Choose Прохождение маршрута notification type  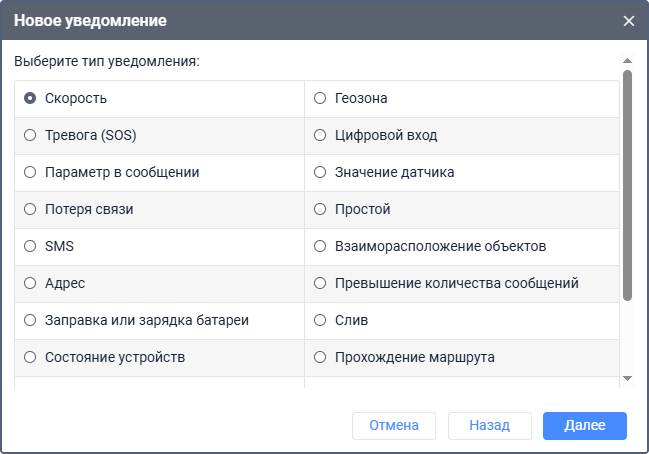tap(320, 357)
